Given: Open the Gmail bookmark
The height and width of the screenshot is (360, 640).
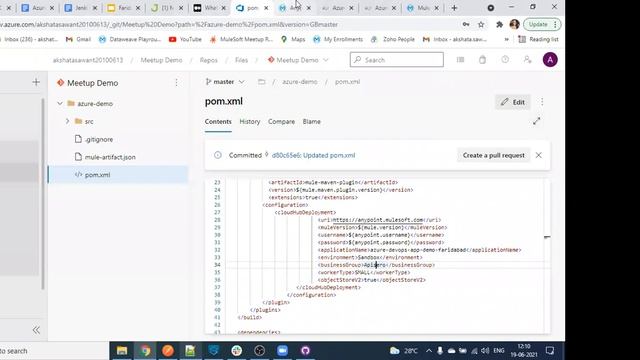Looking at the screenshot, I should (x=78, y=39).
